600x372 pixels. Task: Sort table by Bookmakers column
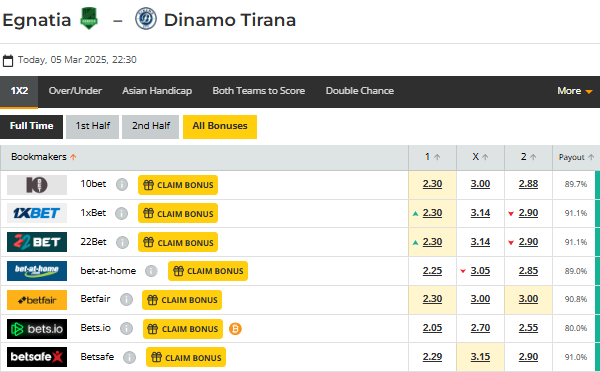(x=44, y=157)
